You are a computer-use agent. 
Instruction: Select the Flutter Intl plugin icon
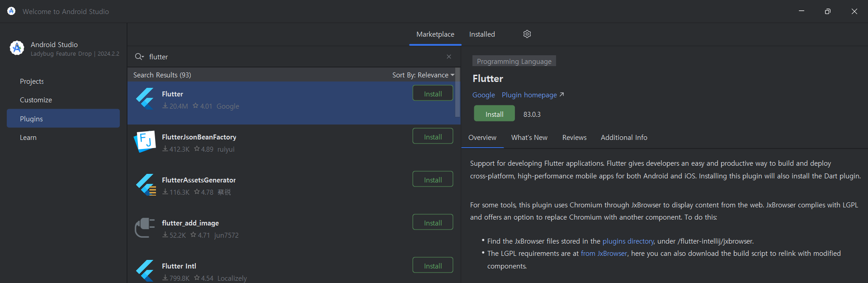click(145, 270)
